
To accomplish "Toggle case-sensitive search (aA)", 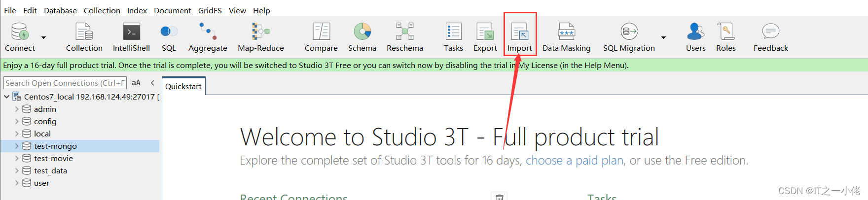I will point(136,83).
